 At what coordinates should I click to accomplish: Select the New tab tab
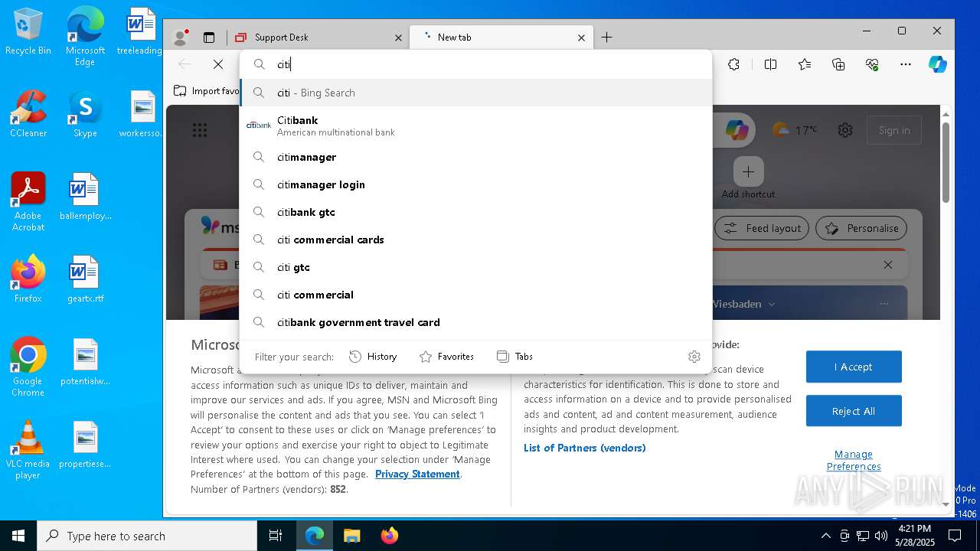point(501,37)
